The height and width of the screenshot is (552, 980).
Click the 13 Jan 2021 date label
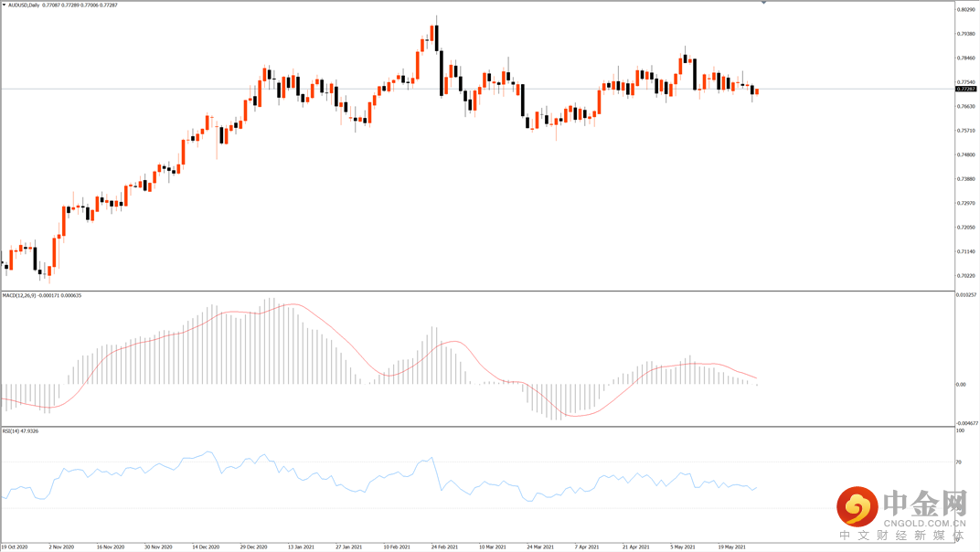(301, 547)
